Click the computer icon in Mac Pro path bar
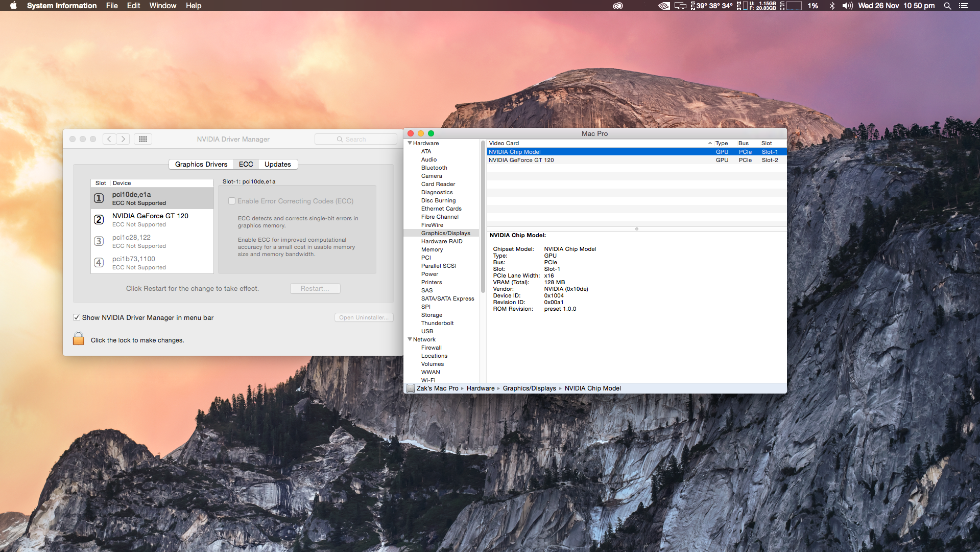The height and width of the screenshot is (552, 980). [410, 388]
